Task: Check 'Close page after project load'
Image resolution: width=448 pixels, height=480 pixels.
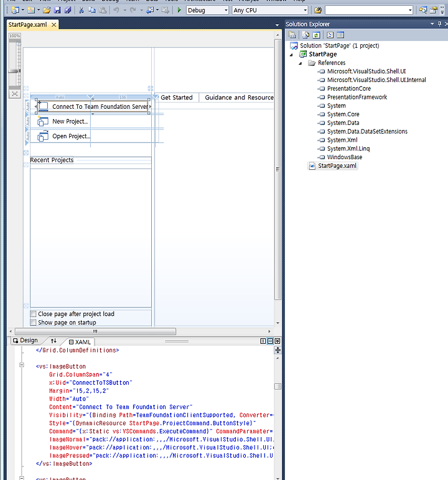Action: pos(33,314)
